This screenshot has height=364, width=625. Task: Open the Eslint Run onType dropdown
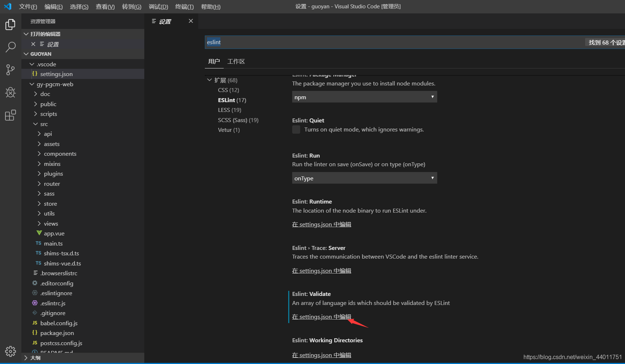(x=364, y=178)
